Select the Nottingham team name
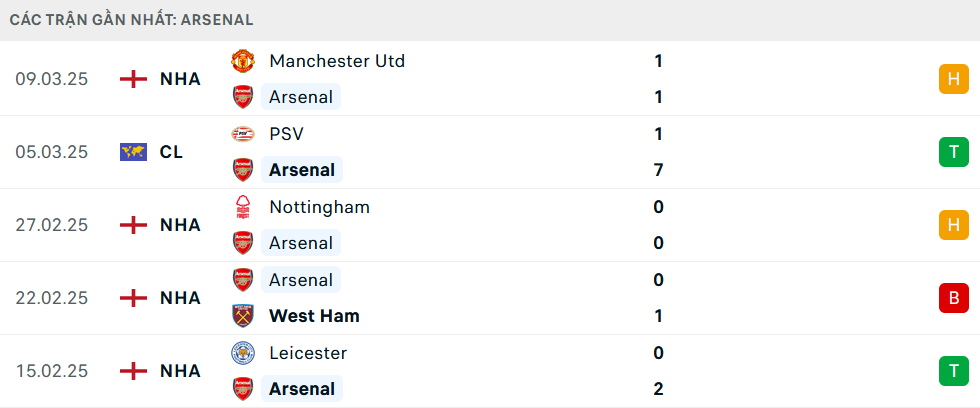This screenshot has height=408, width=980. [x=319, y=207]
